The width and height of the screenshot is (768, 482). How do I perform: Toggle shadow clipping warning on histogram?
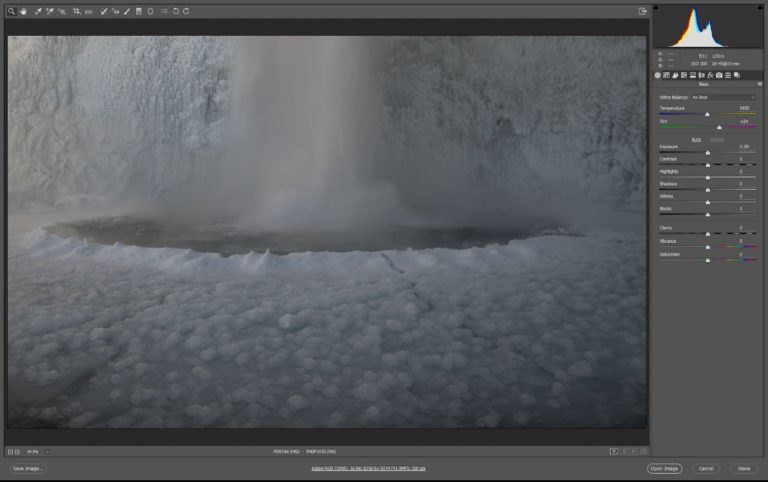click(x=656, y=8)
